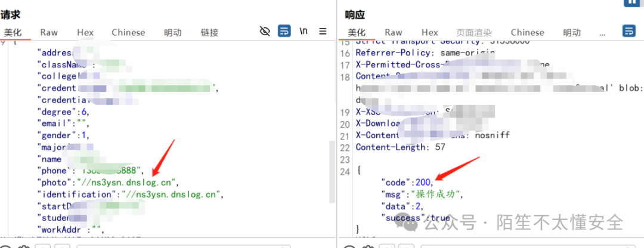The image size is (644, 248).
Task: Click the 响应 panel title
Action: coord(355,15)
